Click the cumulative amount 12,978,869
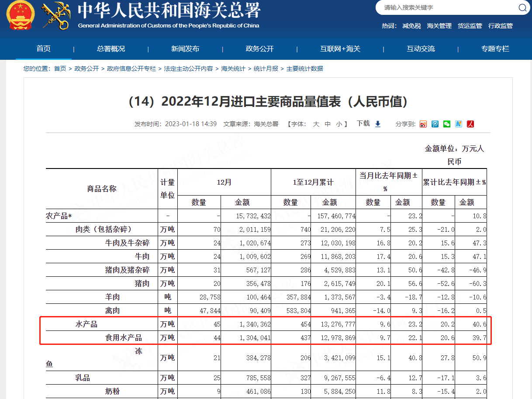 [x=338, y=337]
